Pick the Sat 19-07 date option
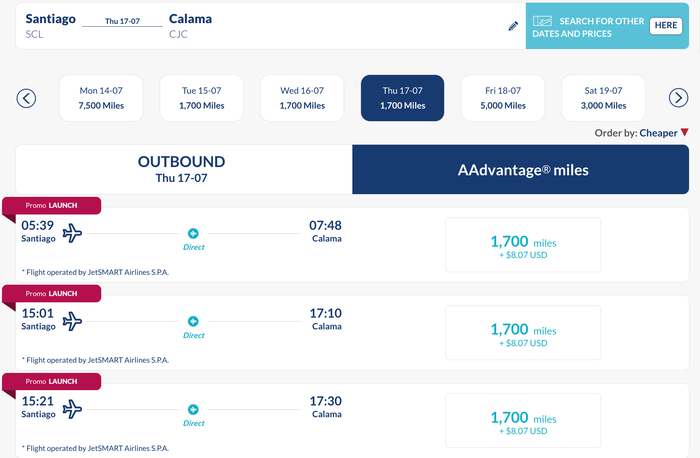700x458 pixels. coord(603,98)
